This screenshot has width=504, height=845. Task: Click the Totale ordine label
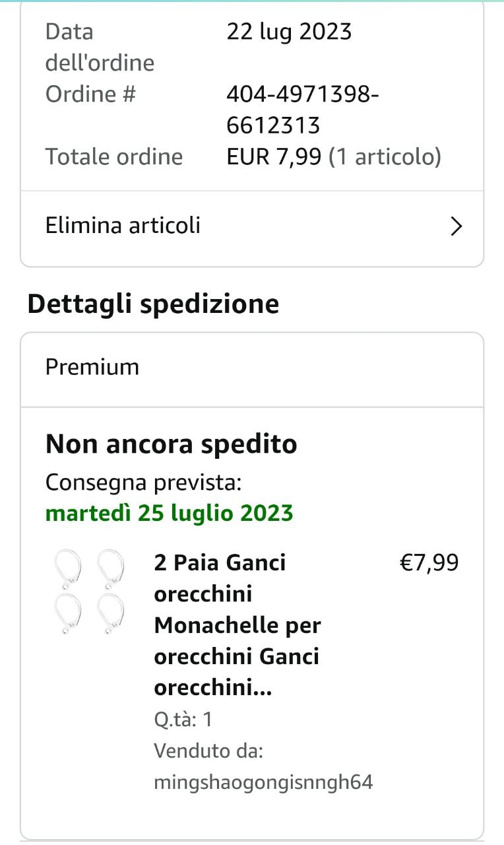click(x=114, y=156)
